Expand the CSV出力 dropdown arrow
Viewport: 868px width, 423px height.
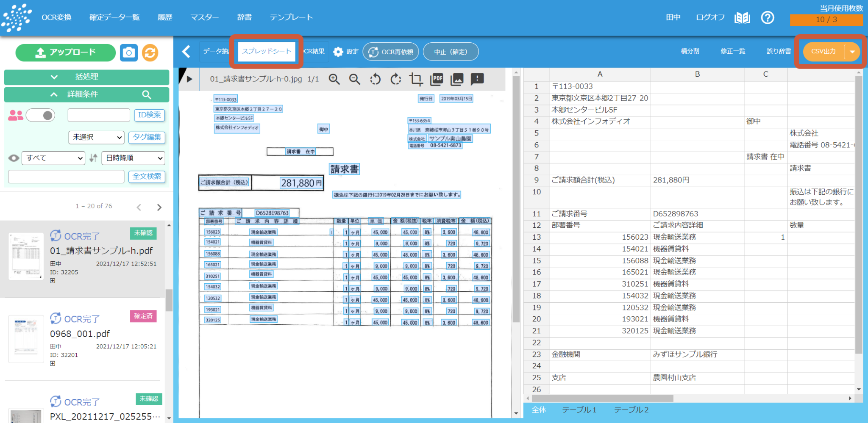point(852,52)
